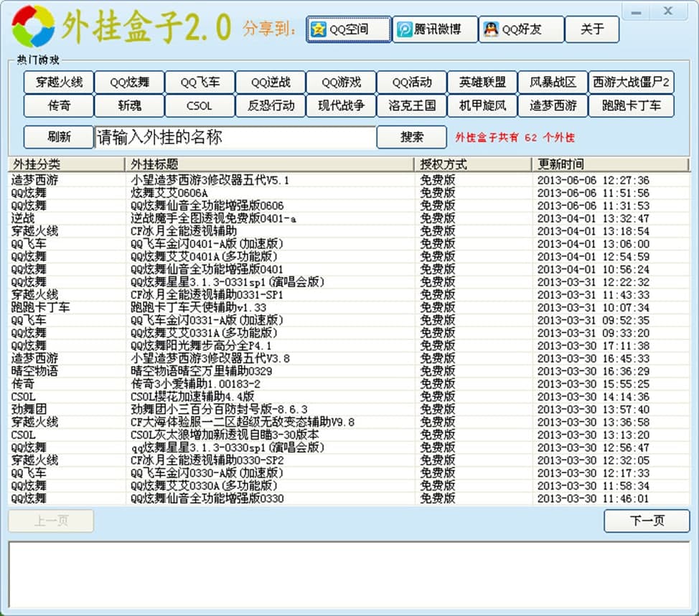Select 斩魂 game button
The image size is (699, 616).
129,106
